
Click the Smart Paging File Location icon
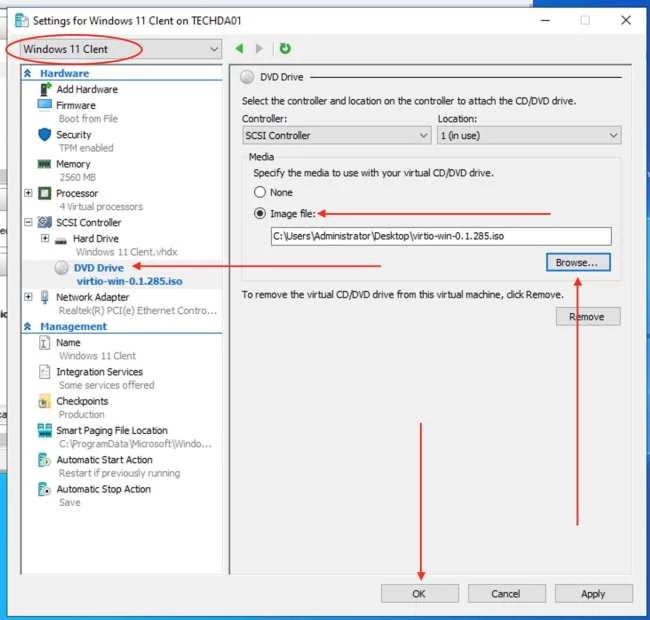pos(45,431)
